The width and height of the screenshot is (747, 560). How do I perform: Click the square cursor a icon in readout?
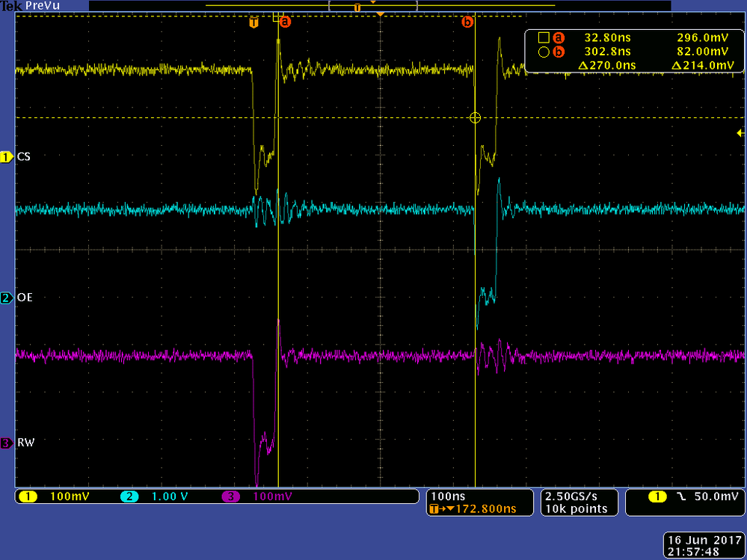coord(544,37)
